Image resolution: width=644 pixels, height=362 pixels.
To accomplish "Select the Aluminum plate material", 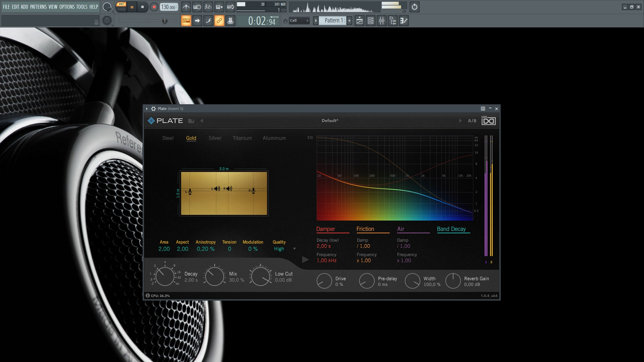I will click(x=274, y=138).
